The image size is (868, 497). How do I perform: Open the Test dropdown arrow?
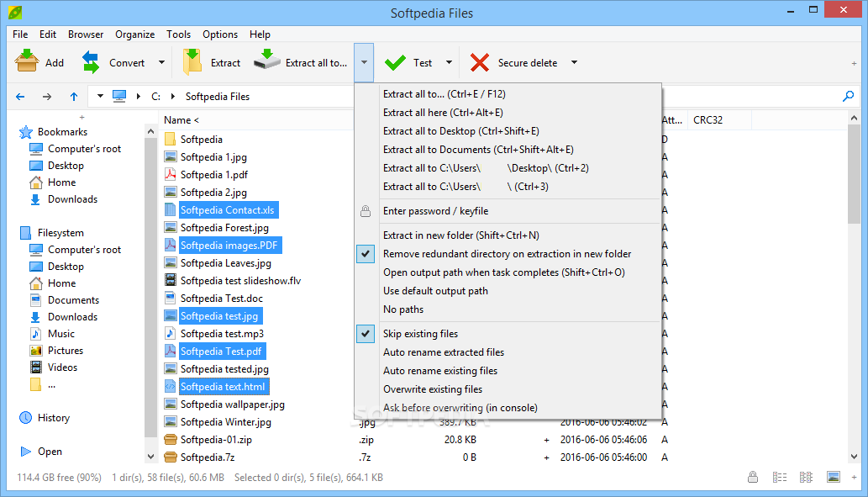coord(449,62)
